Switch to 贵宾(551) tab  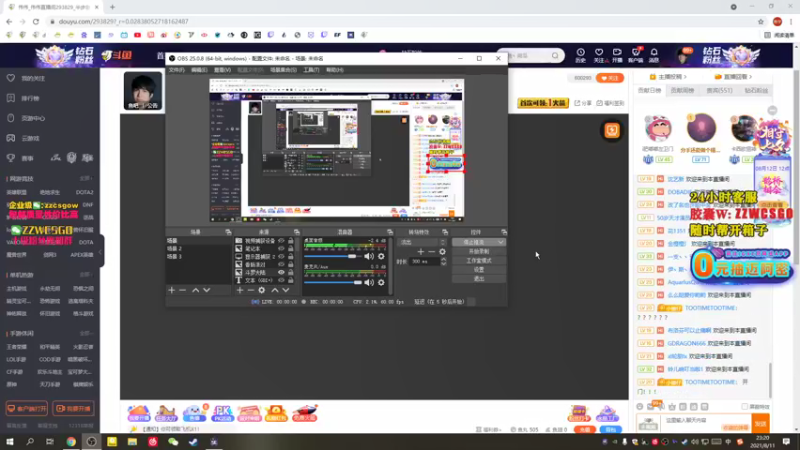pyautogui.click(x=719, y=90)
